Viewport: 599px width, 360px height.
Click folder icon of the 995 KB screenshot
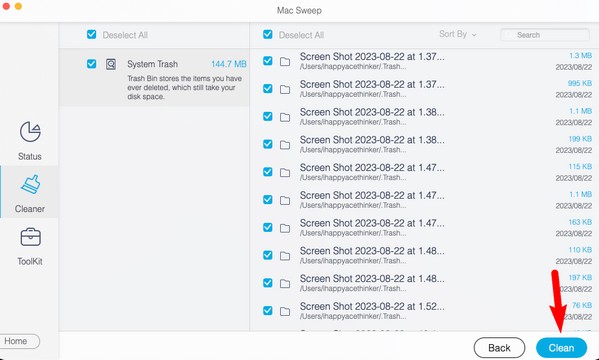tap(285, 89)
